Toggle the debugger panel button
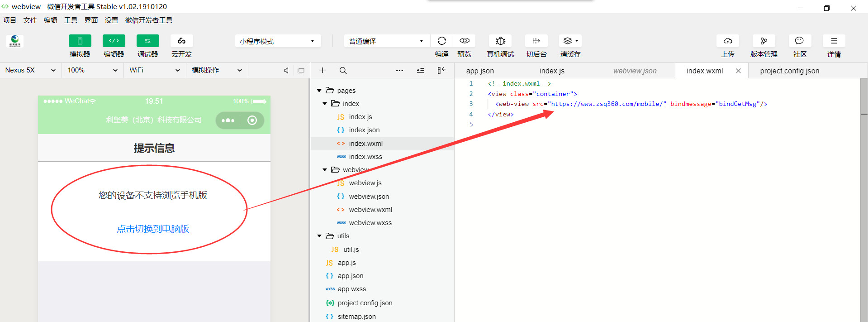868x322 pixels. click(x=148, y=41)
